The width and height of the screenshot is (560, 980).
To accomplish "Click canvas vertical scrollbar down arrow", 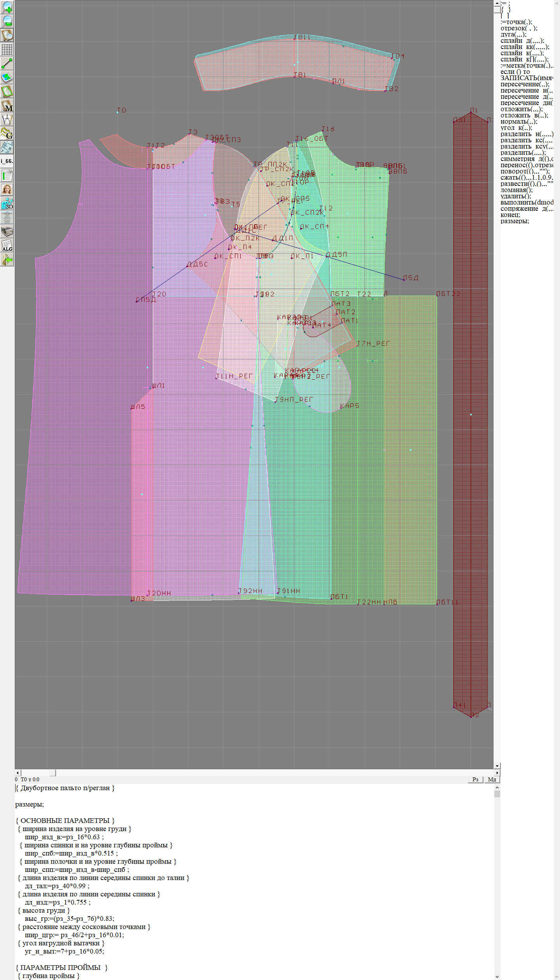I will pyautogui.click(x=497, y=766).
